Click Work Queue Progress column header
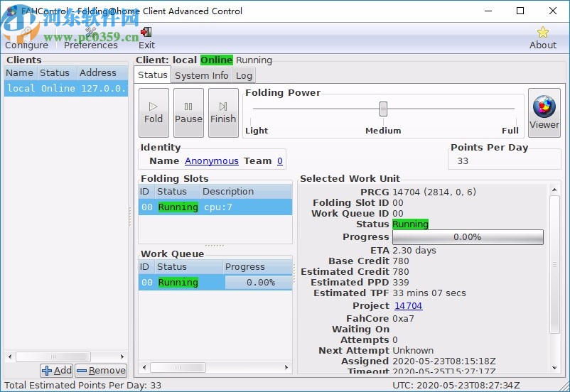 [x=257, y=267]
